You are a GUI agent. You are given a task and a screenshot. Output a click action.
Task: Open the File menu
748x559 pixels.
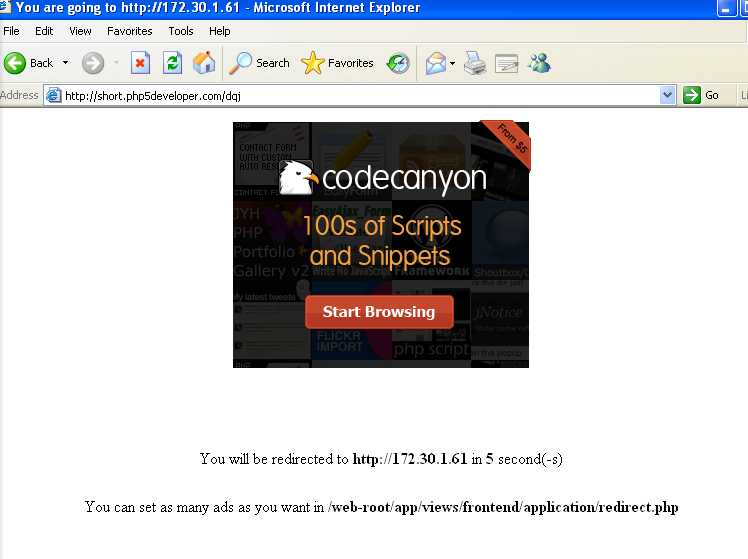click(x=11, y=31)
